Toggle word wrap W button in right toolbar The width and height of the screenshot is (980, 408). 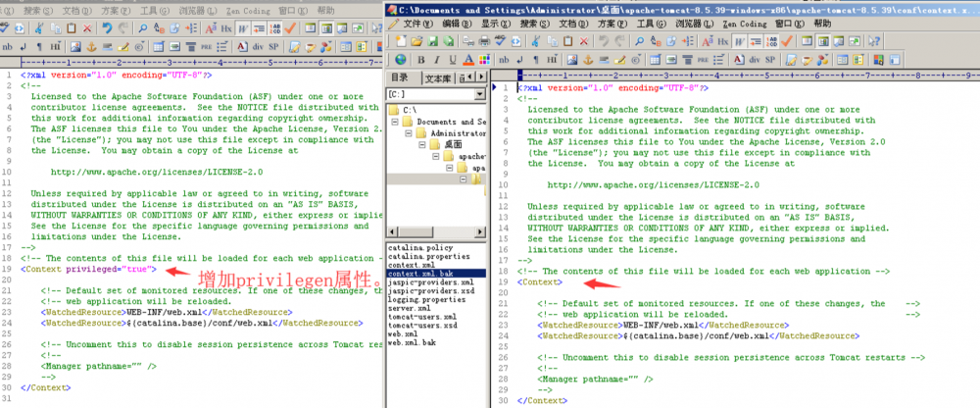[741, 40]
